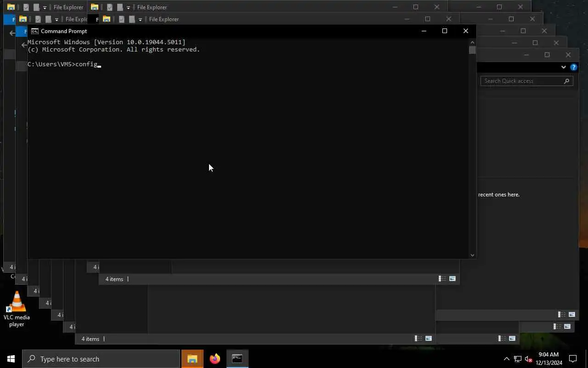The height and width of the screenshot is (368, 588).
Task: Click the Command Prompt title bar icon
Action: tap(34, 31)
